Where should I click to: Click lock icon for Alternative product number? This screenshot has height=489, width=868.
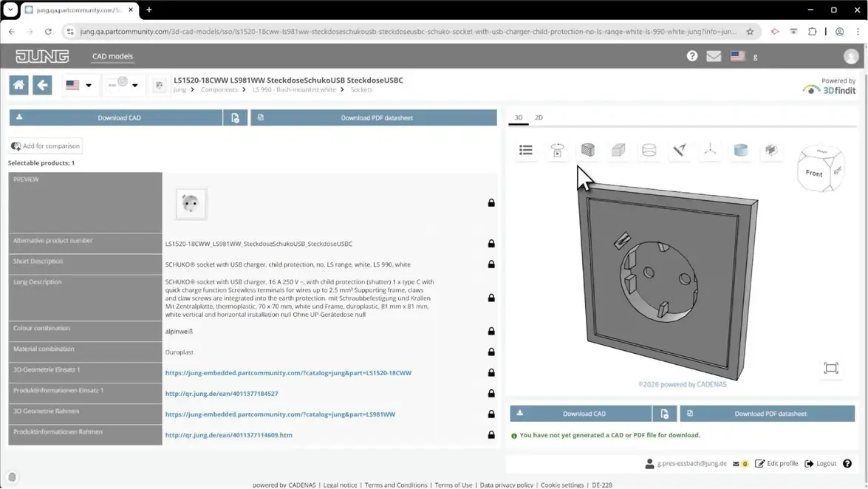click(491, 244)
